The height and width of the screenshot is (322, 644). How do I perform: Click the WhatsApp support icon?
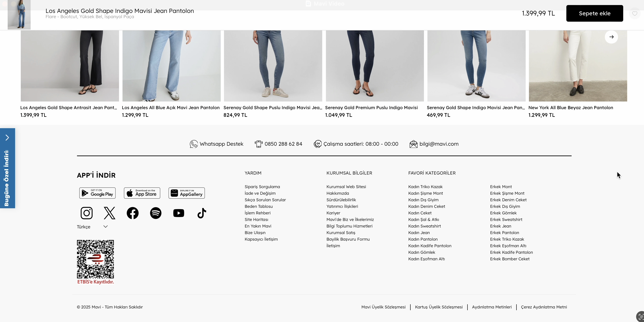click(194, 144)
